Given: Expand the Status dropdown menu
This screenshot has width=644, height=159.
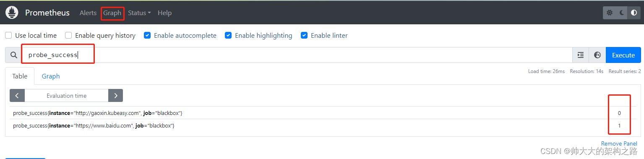Looking at the screenshot, I should click(x=139, y=13).
